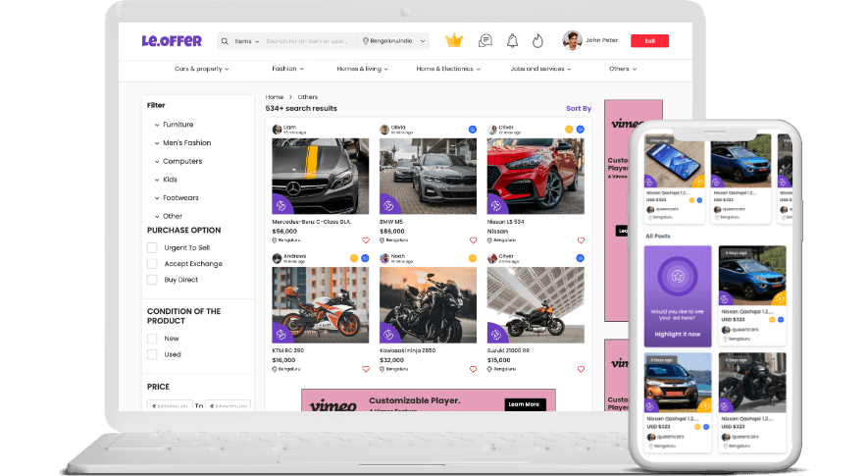Click the flame trending icon
868x476 pixels.
537,40
